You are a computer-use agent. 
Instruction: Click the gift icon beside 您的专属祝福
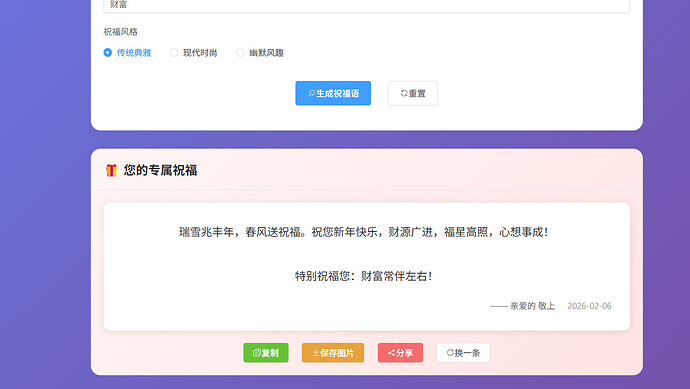[111, 170]
